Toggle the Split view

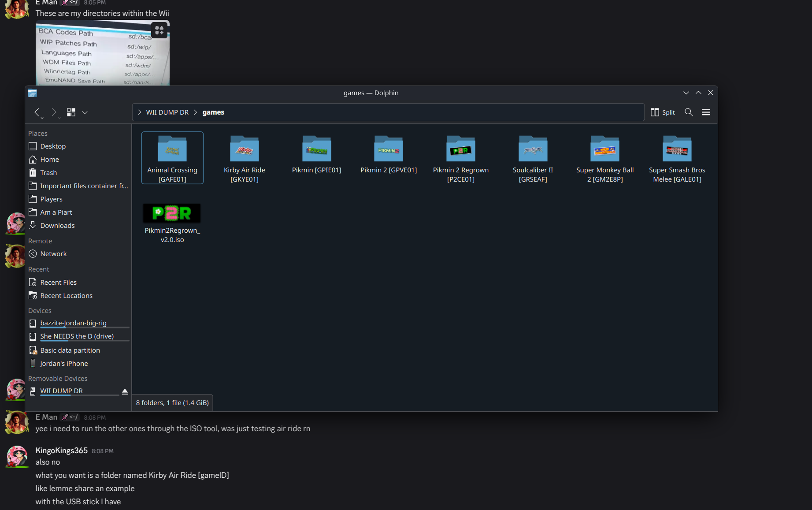[662, 112]
